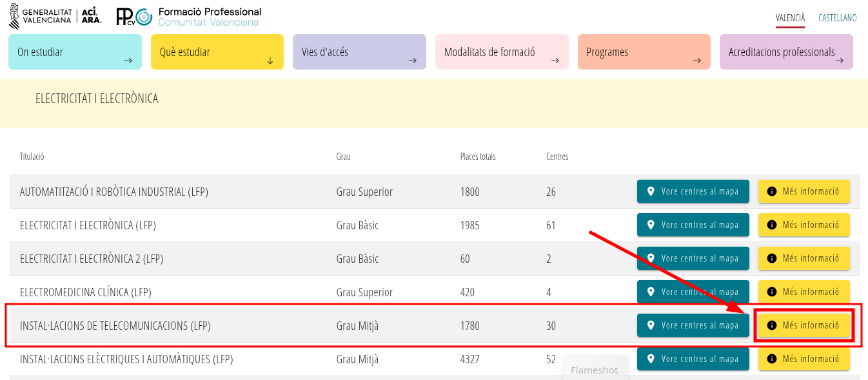Click the Electromedicina Clínica (LFP) title
Screen dimensions: 868x380
click(x=86, y=292)
